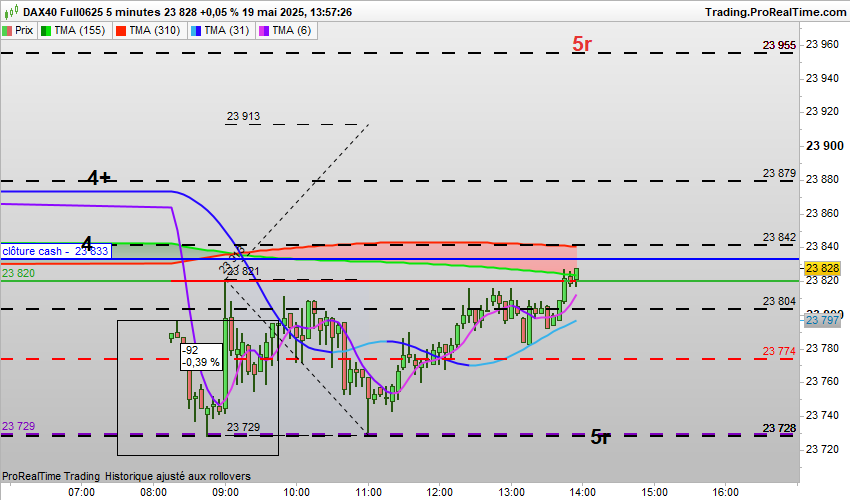850x500 pixels.
Task: Select the TMA (155) legend button
Action: pos(73,30)
